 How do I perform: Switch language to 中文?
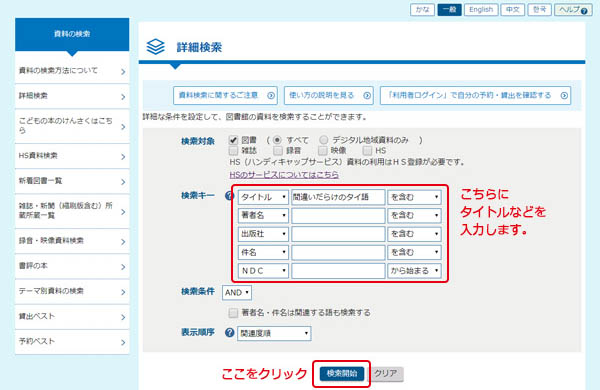tap(512, 10)
